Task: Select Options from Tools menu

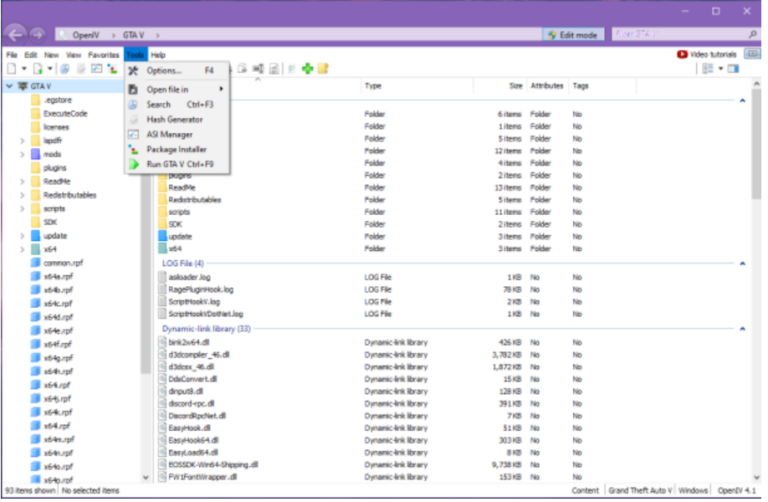Action: tap(177, 71)
